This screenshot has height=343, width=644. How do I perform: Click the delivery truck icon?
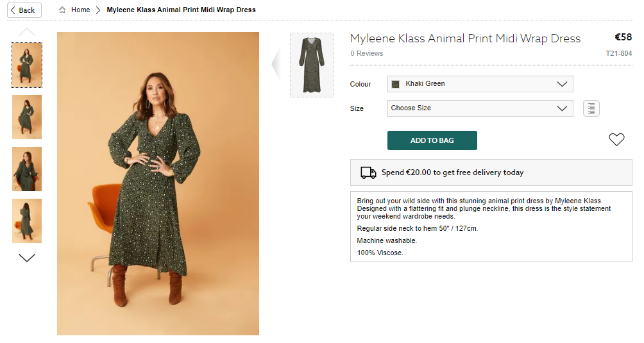pyautogui.click(x=368, y=172)
